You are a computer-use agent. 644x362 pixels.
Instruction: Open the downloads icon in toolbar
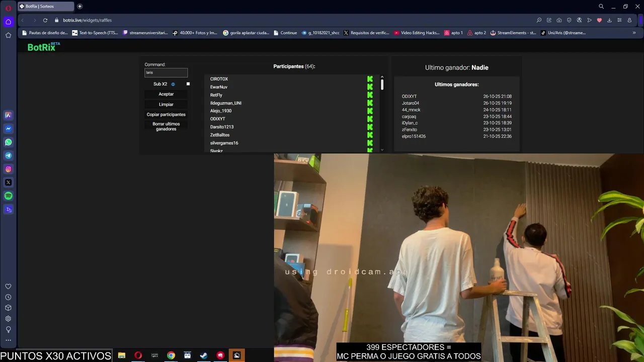609,20
